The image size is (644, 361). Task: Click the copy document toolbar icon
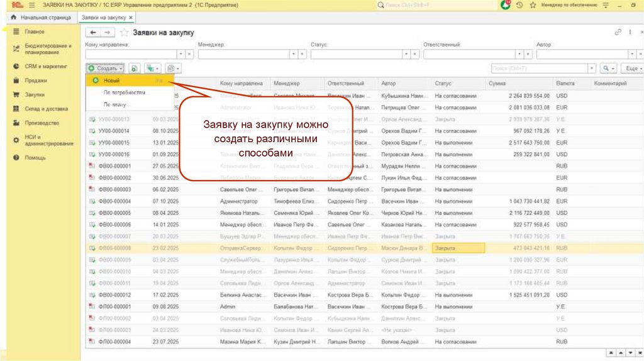click(x=134, y=68)
